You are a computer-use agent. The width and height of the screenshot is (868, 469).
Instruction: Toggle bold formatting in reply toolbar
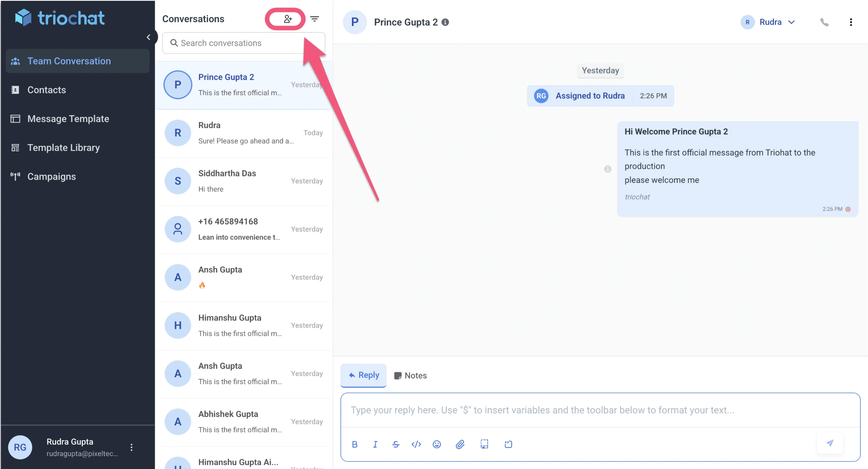pyautogui.click(x=354, y=444)
